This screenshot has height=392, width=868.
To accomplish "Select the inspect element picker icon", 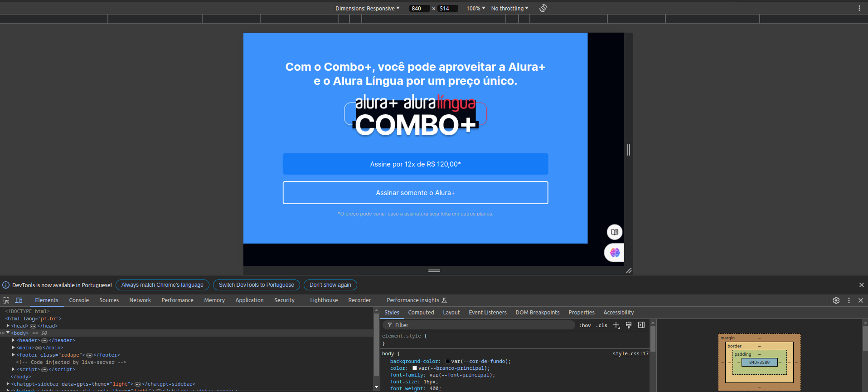I will [x=6, y=300].
